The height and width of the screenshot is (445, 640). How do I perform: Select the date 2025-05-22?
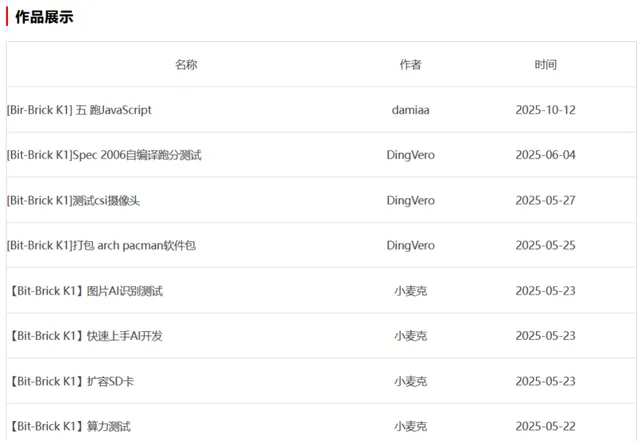(x=545, y=426)
